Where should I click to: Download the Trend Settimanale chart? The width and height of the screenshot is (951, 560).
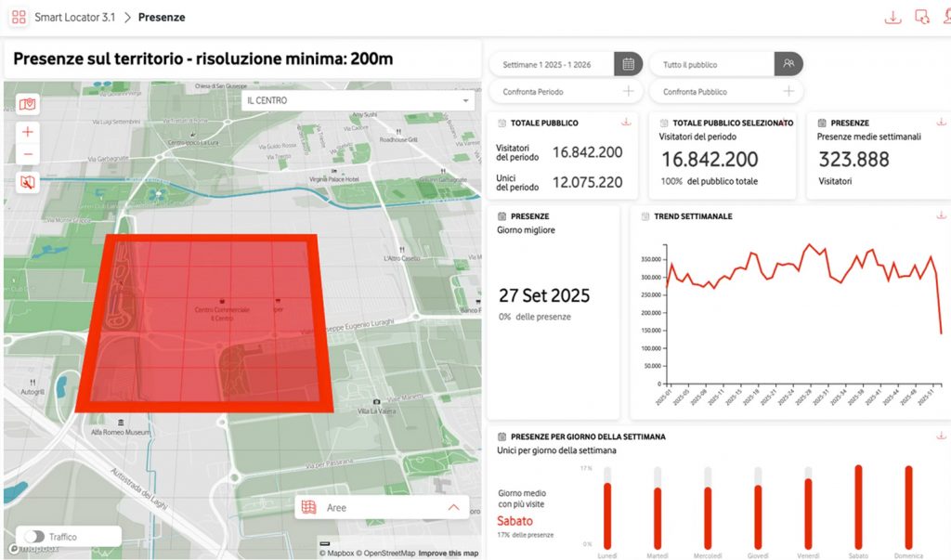tap(941, 215)
